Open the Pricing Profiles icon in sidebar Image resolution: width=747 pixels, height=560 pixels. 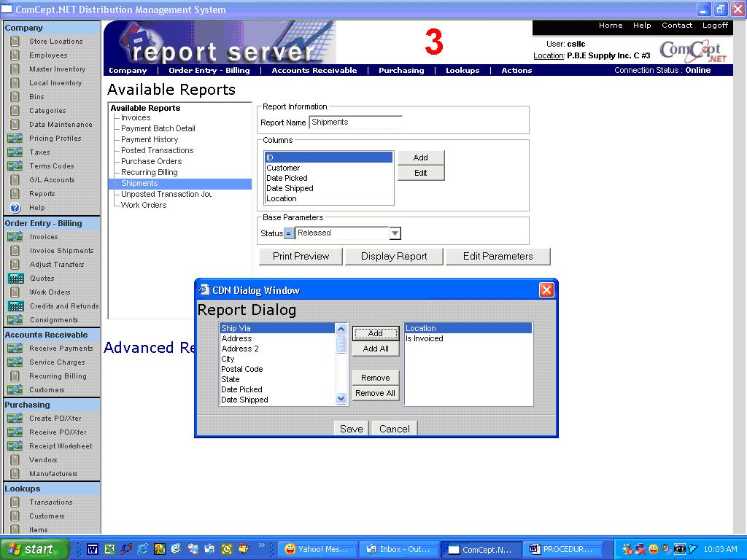(x=15, y=139)
